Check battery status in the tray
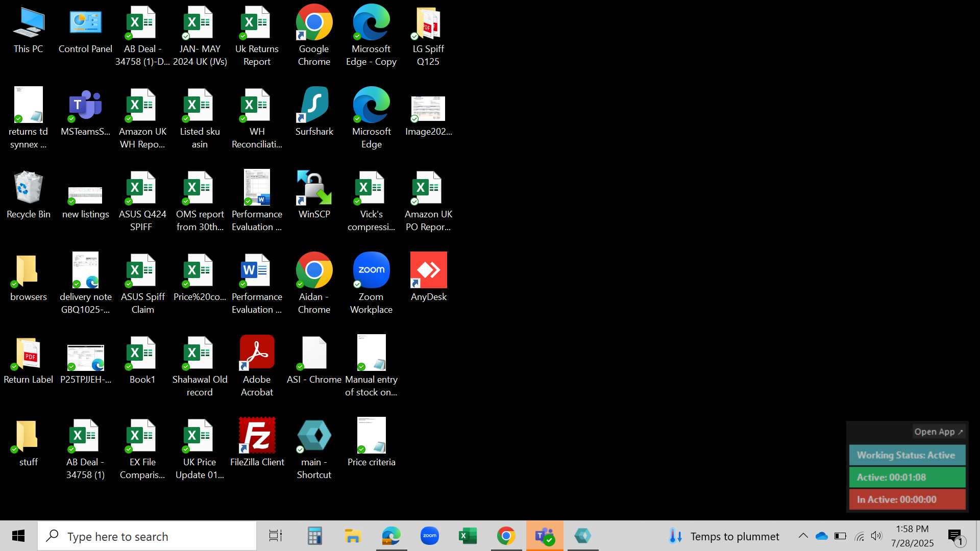980x551 pixels. click(x=840, y=536)
